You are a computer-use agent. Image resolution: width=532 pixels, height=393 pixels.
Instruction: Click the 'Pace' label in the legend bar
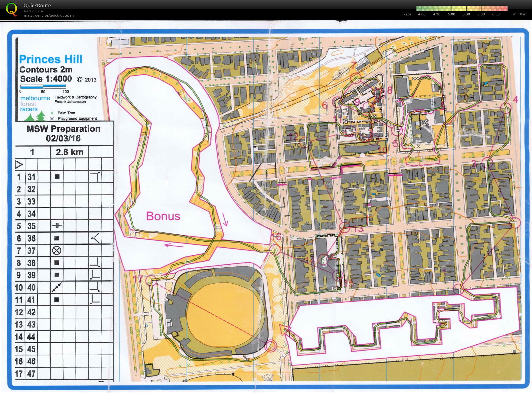(407, 14)
